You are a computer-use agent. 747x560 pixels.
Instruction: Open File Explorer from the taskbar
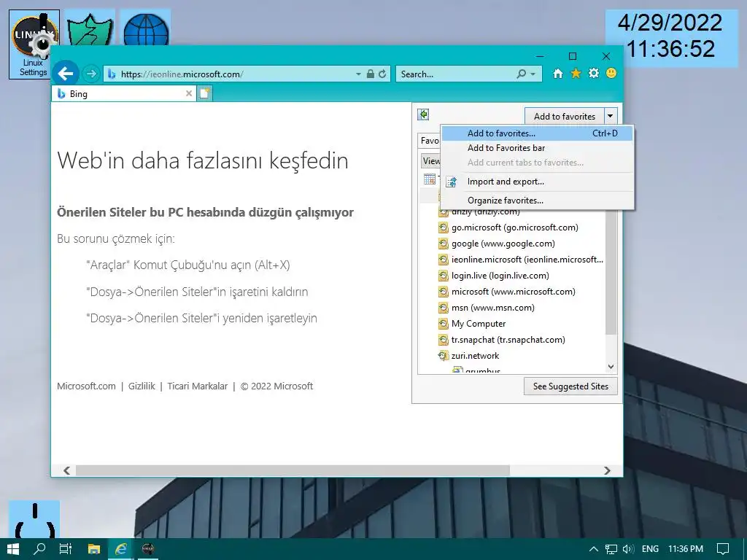(x=94, y=549)
